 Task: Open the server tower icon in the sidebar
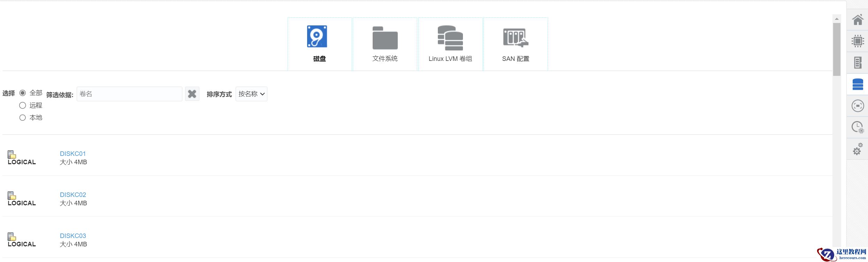(858, 63)
